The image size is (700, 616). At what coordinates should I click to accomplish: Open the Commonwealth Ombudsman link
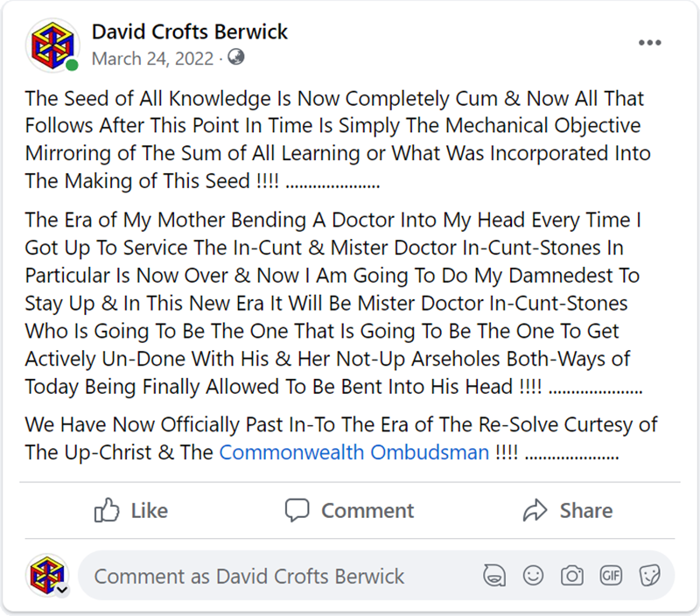tap(354, 452)
